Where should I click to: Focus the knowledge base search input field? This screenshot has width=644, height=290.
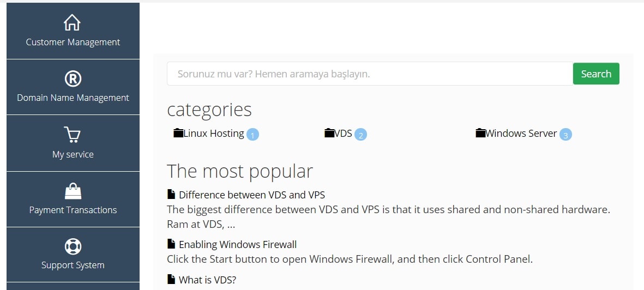[x=370, y=74]
